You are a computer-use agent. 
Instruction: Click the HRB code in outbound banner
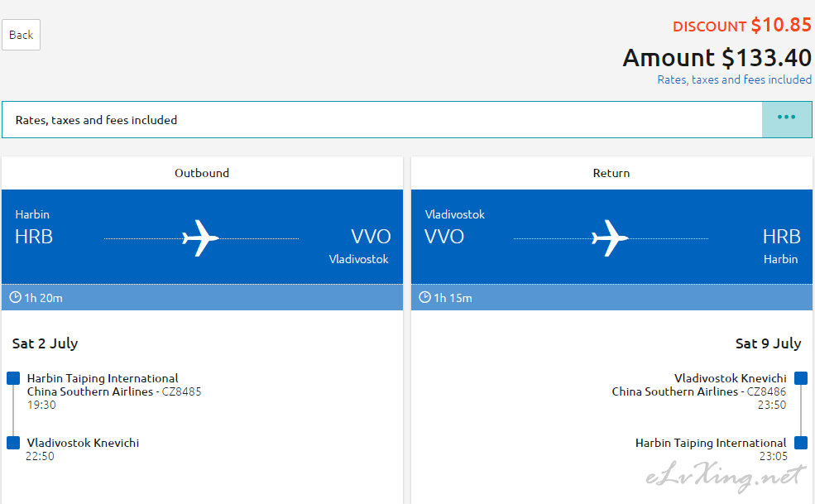(34, 237)
